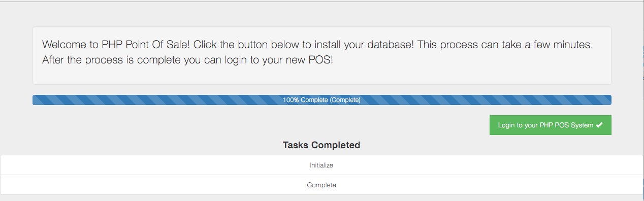644x201 pixels.
Task: Click the "PHP POS System" text on the green button
Action: coord(566,125)
